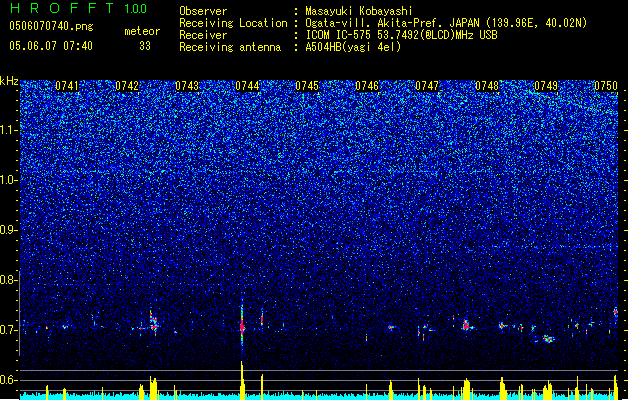Click the Receiving Location field label

(233, 23)
